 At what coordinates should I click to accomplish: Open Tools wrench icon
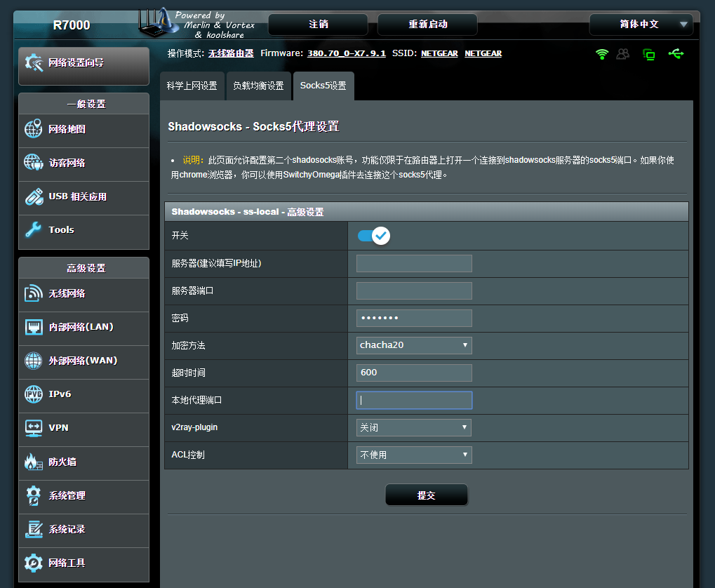pyautogui.click(x=34, y=230)
